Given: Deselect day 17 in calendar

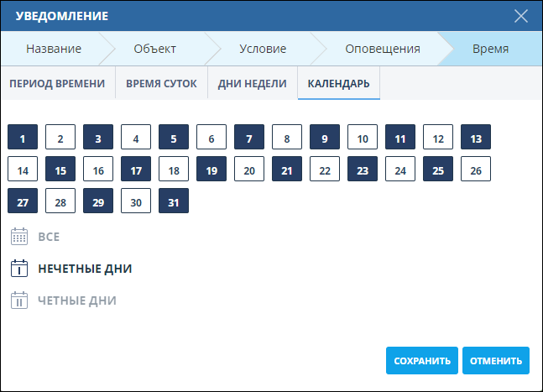Looking at the screenshot, I should pyautogui.click(x=136, y=169).
